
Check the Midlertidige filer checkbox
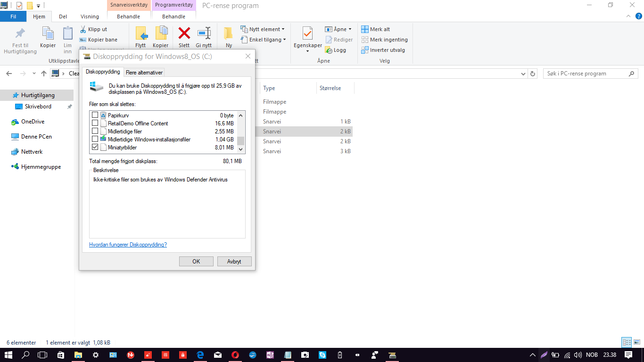[95, 131]
